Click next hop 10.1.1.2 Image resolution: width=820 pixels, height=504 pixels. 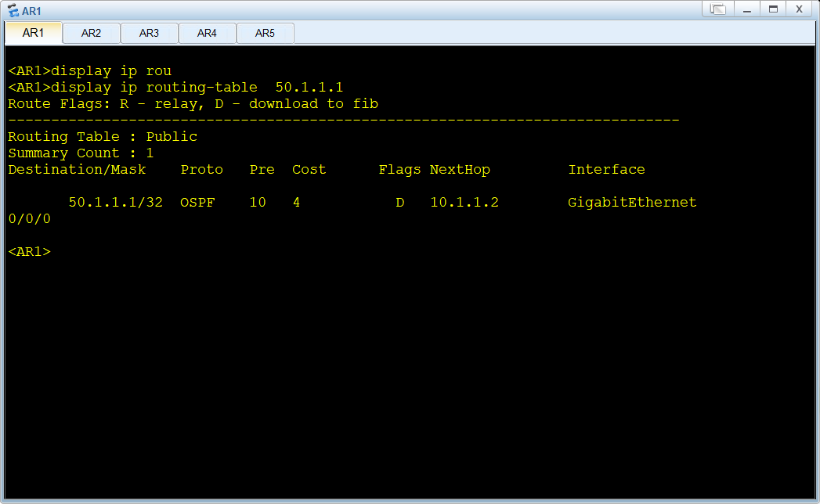tap(464, 203)
